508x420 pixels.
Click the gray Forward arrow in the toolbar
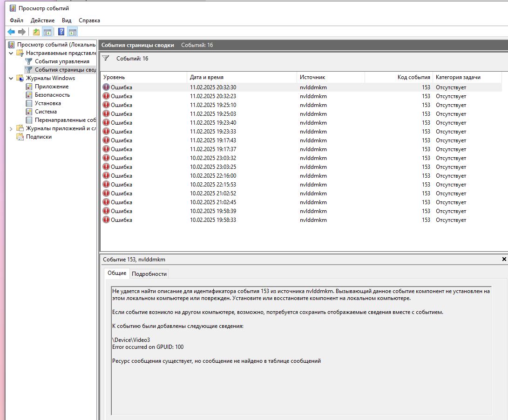coord(22,32)
